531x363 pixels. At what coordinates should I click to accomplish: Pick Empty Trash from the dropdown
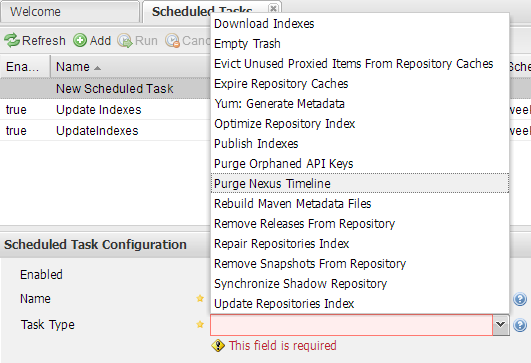(x=360, y=44)
